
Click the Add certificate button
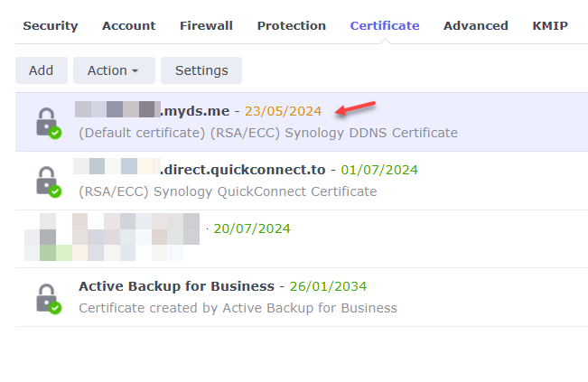click(x=42, y=70)
